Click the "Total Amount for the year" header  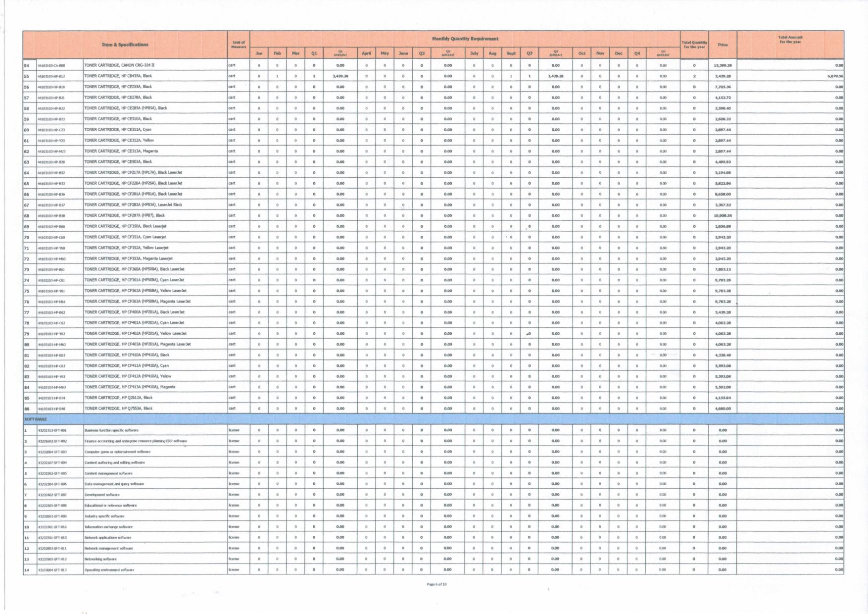point(790,45)
